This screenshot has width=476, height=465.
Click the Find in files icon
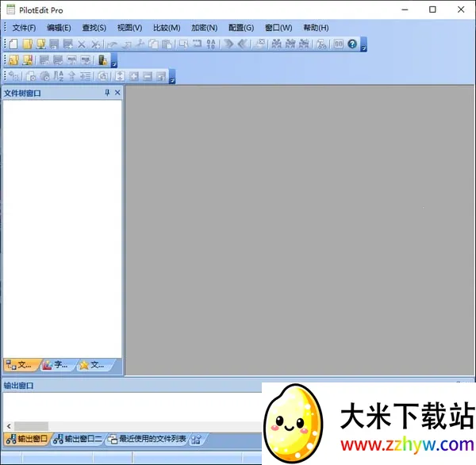pos(321,44)
